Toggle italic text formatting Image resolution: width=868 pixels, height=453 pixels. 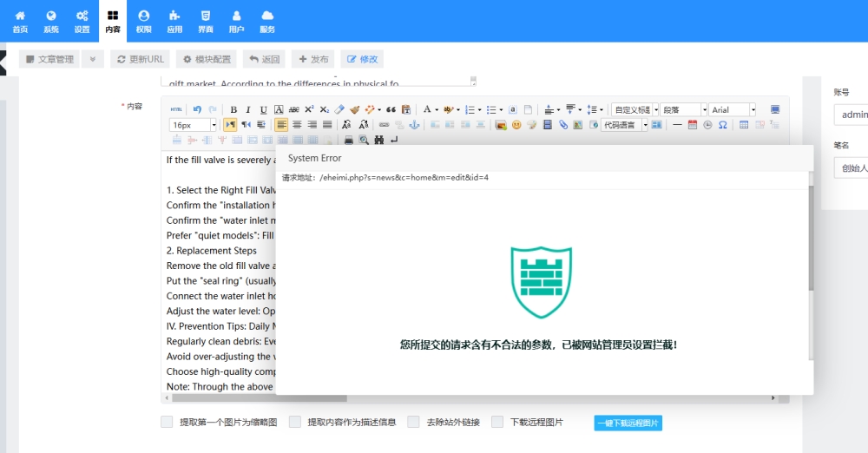tap(248, 109)
